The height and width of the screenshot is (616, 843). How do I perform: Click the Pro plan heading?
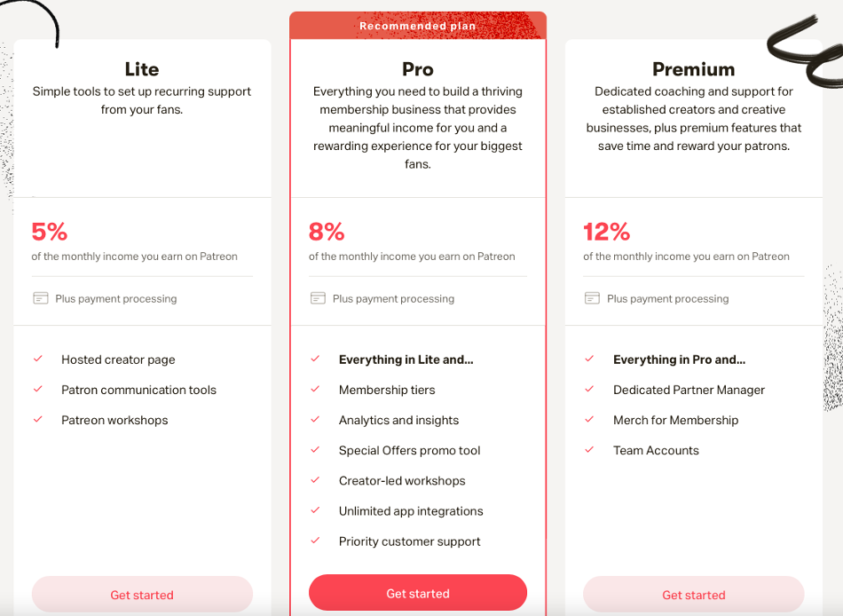click(418, 69)
